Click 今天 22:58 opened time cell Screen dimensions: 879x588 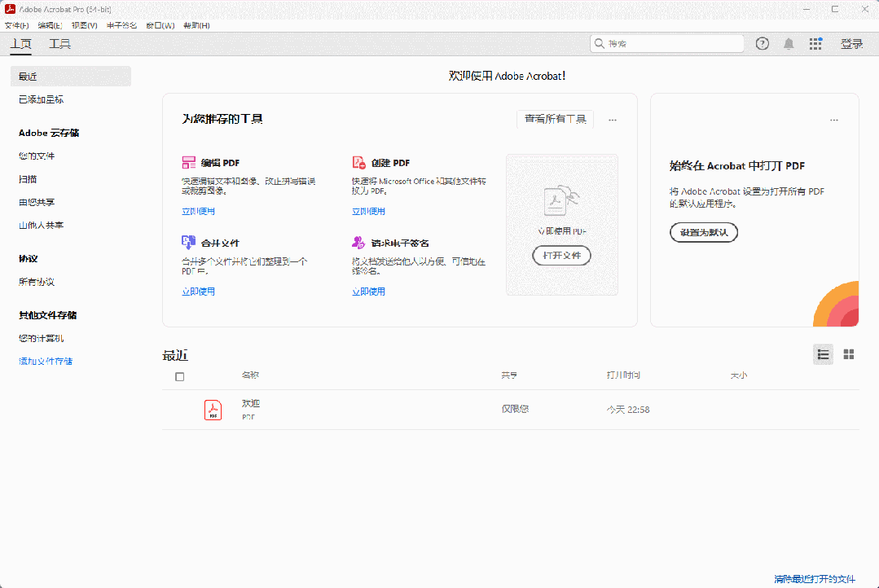point(628,410)
